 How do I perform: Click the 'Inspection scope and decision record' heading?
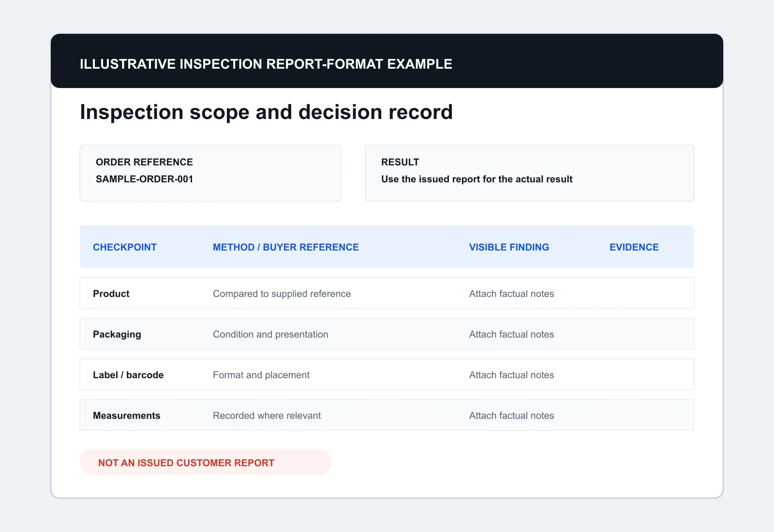[x=266, y=112]
